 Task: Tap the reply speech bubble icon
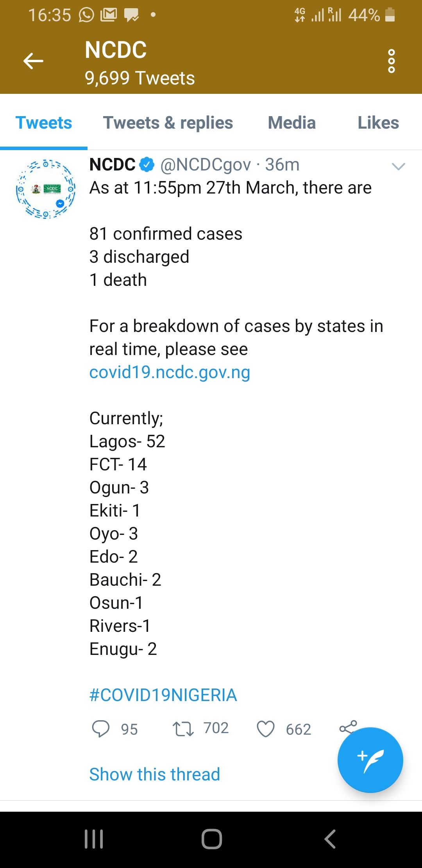[101, 729]
